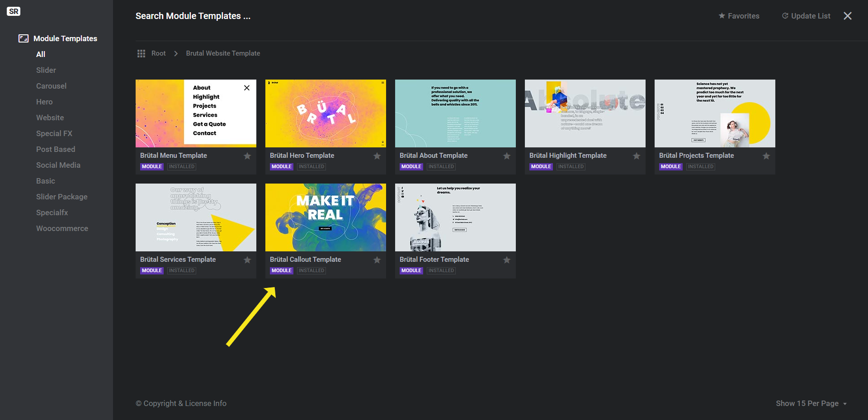Favorite the Brütal Services Template
Screen dimensions: 868x420
pos(247,260)
